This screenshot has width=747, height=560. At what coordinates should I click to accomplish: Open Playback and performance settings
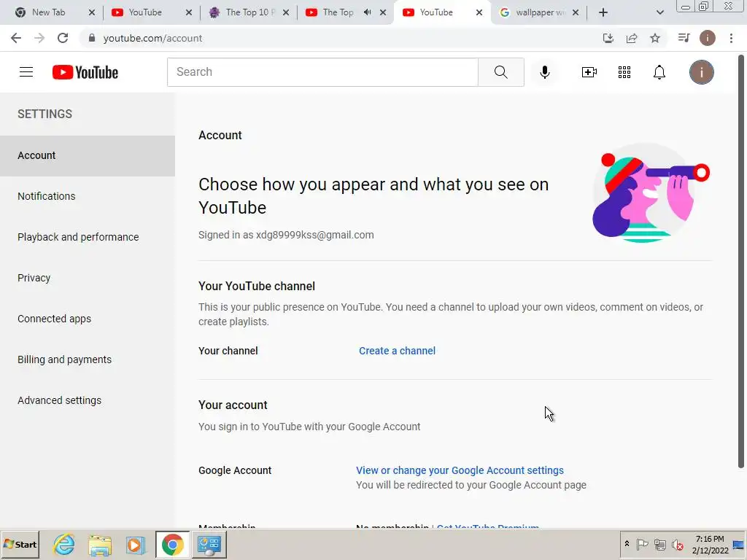[x=88, y=237]
